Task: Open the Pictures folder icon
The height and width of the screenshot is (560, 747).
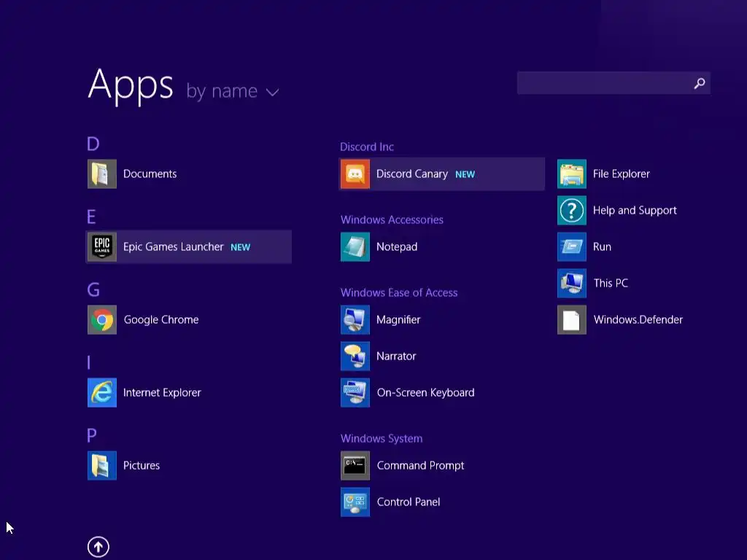Action: (x=102, y=465)
